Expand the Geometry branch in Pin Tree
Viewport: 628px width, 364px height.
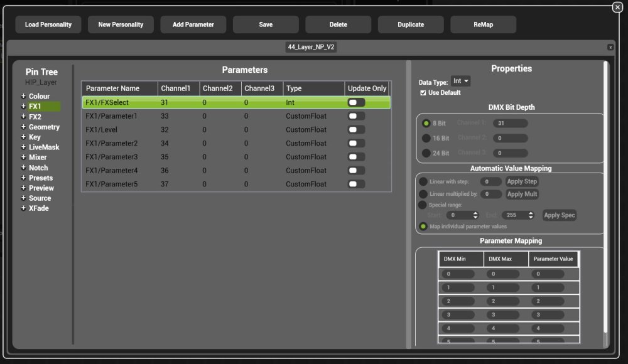point(23,127)
